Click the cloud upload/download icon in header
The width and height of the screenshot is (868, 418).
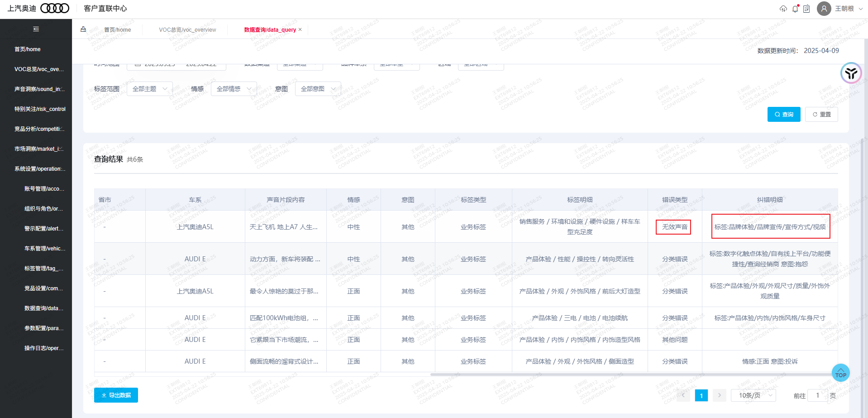pos(783,9)
